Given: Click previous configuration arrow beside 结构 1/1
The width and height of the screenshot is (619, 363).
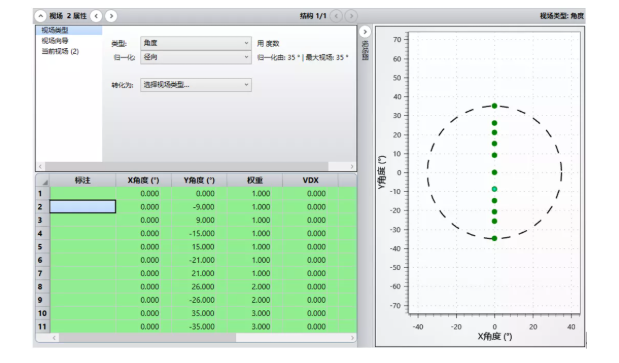Looking at the screenshot, I should [x=336, y=16].
